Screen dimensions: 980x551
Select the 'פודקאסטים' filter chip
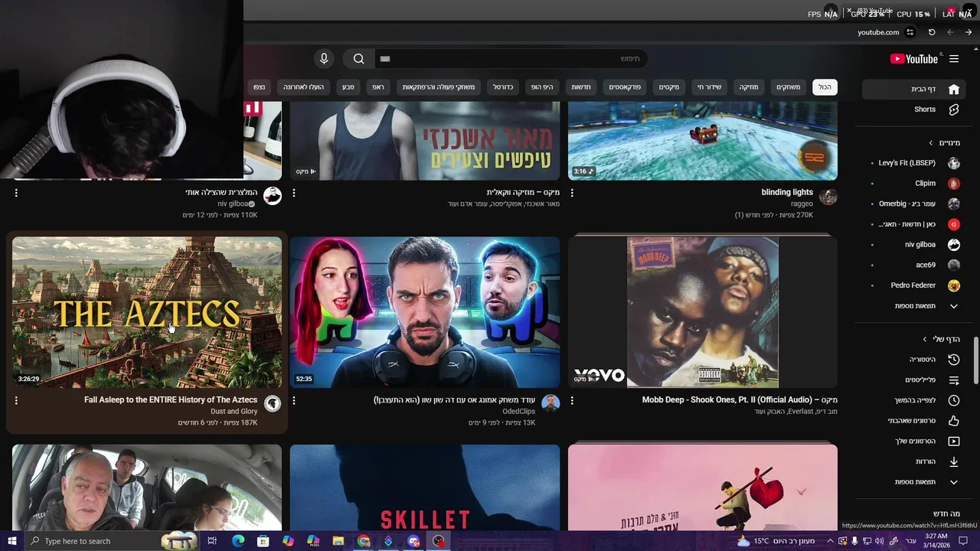(625, 87)
